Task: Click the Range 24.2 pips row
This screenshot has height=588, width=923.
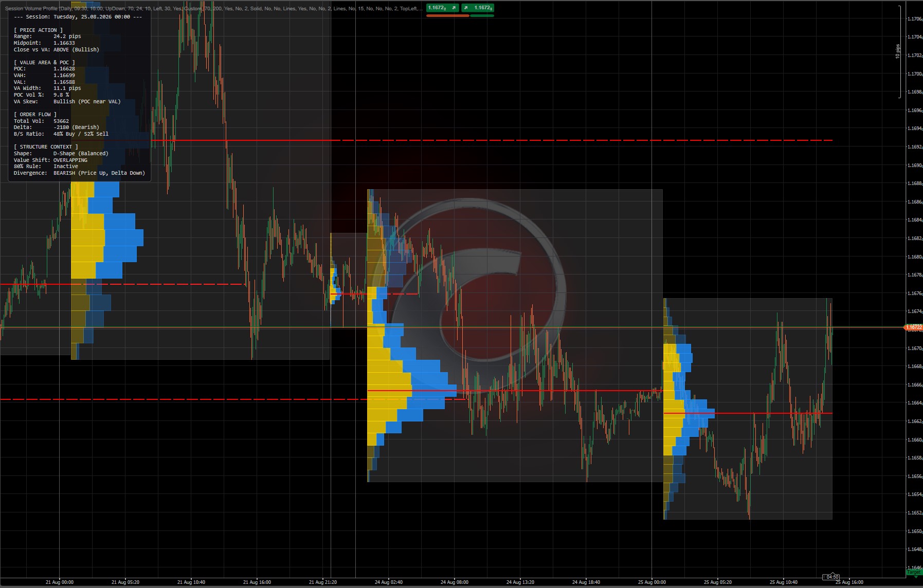Action: [x=47, y=36]
